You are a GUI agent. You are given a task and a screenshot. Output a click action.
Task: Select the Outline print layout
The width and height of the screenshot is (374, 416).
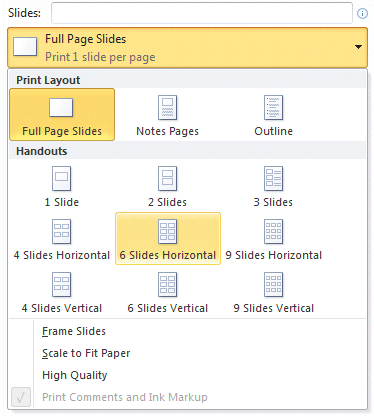click(x=273, y=116)
